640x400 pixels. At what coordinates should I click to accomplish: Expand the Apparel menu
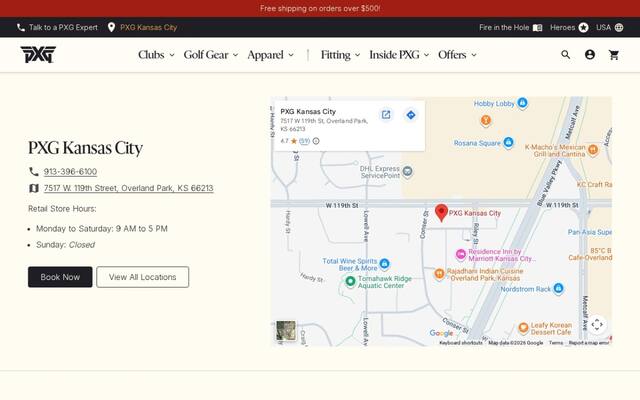click(270, 55)
